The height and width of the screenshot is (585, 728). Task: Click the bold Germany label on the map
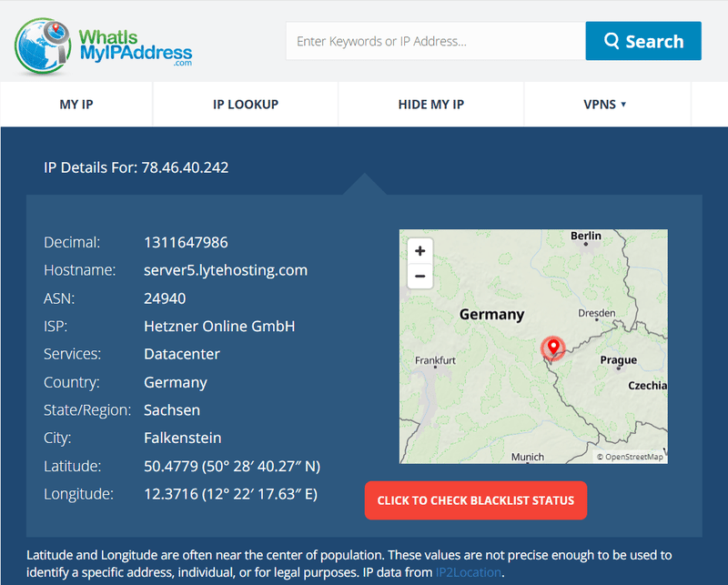coord(491,314)
